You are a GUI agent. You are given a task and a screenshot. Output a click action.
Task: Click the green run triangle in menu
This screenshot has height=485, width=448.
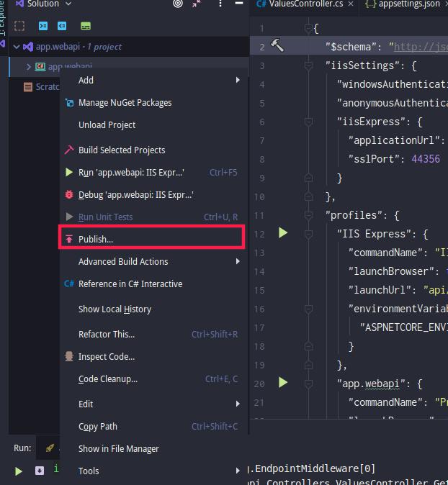point(69,172)
